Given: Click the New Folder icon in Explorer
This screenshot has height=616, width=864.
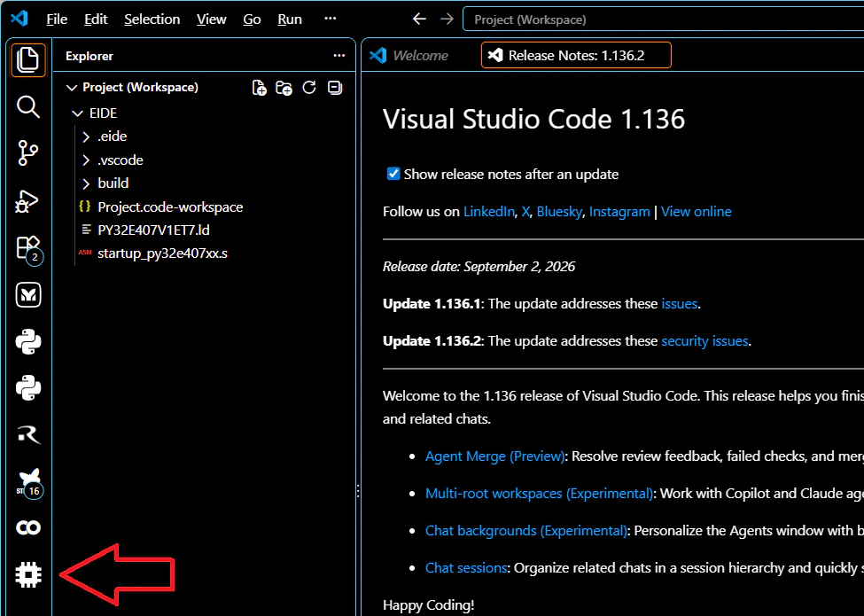Looking at the screenshot, I should [284, 88].
